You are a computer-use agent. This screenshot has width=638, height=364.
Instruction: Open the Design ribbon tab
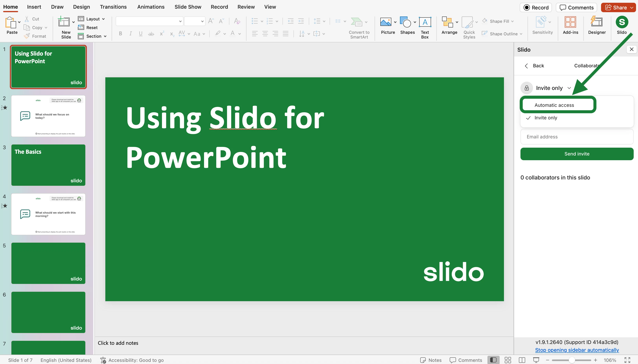(81, 7)
